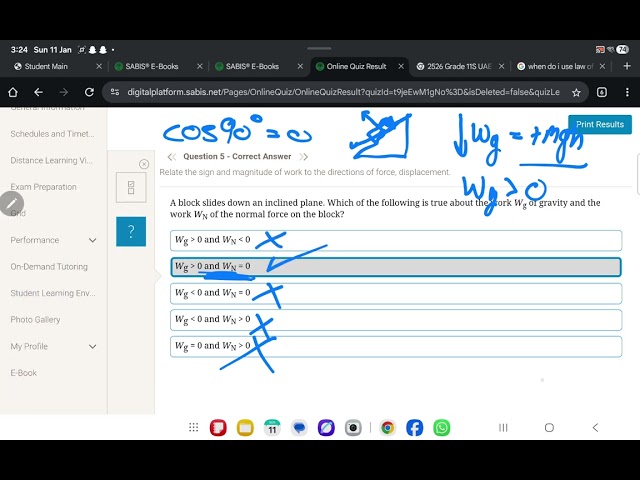Screen dimensions: 640x480
Task: Open Facebook from the bottom dock
Action: click(414, 427)
